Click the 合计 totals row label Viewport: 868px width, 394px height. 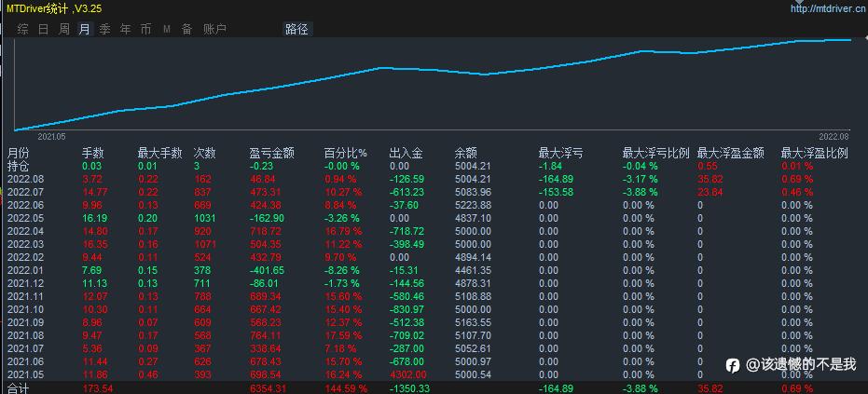coord(18,388)
